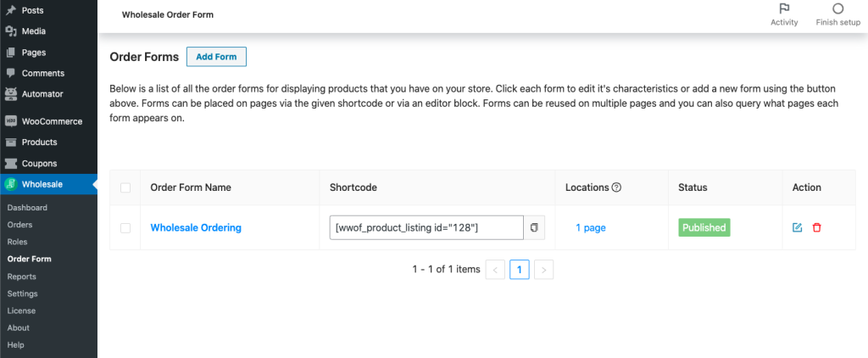Screen dimensions: 868x358
Task: Open Wholesale menu item
Action: point(48,185)
